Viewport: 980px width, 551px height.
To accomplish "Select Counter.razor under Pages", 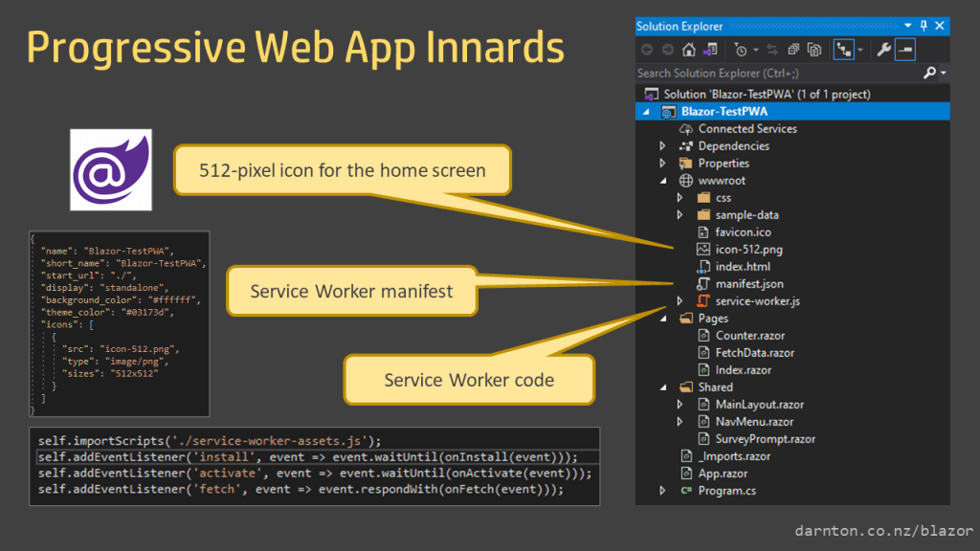I will (x=749, y=336).
